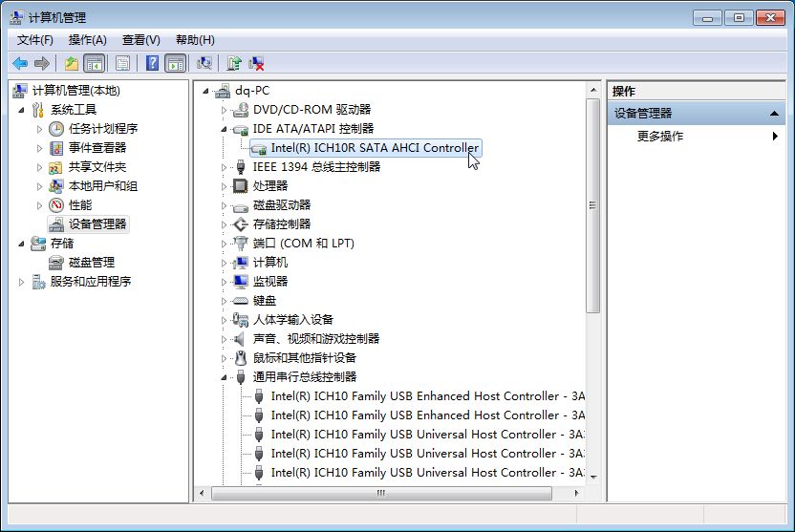Expand the 键盘 device category
Image resolution: width=795 pixels, height=532 pixels.
click(224, 301)
